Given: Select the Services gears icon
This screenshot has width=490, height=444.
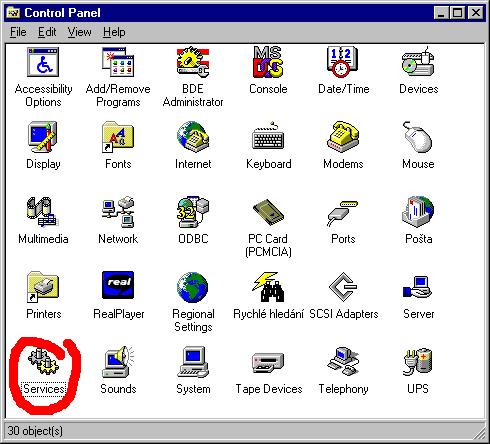Looking at the screenshot, I should click(43, 361).
